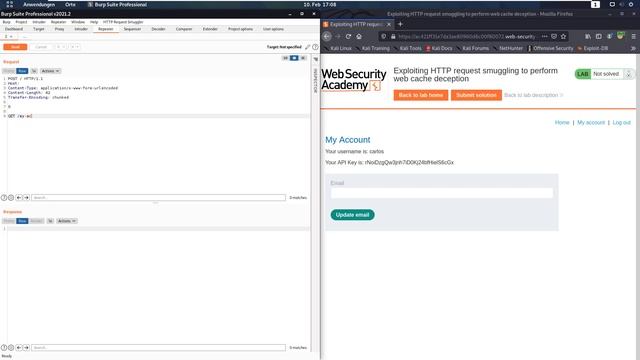Open Firefox hamburger menu
Screen dimensions: 640x360
633,36
